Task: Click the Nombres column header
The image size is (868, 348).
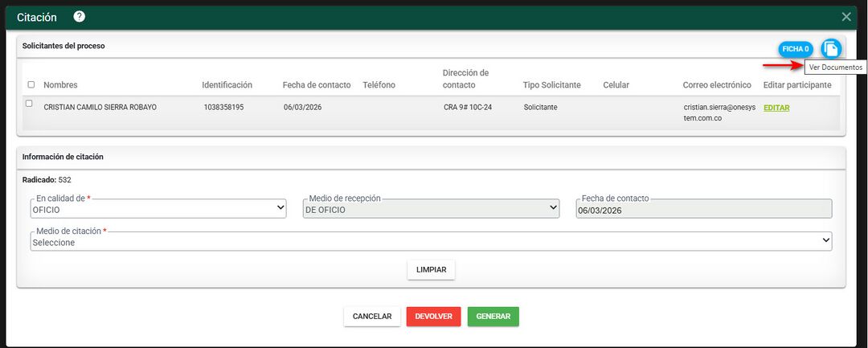Action: (x=60, y=85)
